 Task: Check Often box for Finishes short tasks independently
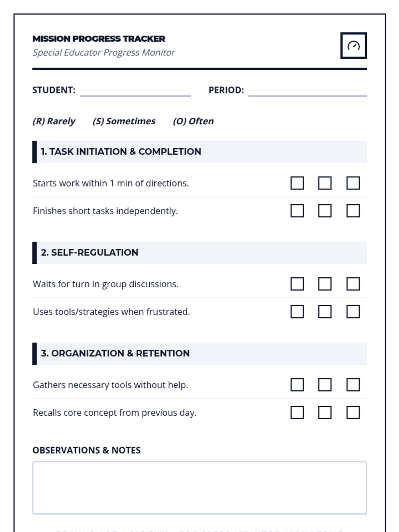pyautogui.click(x=353, y=211)
